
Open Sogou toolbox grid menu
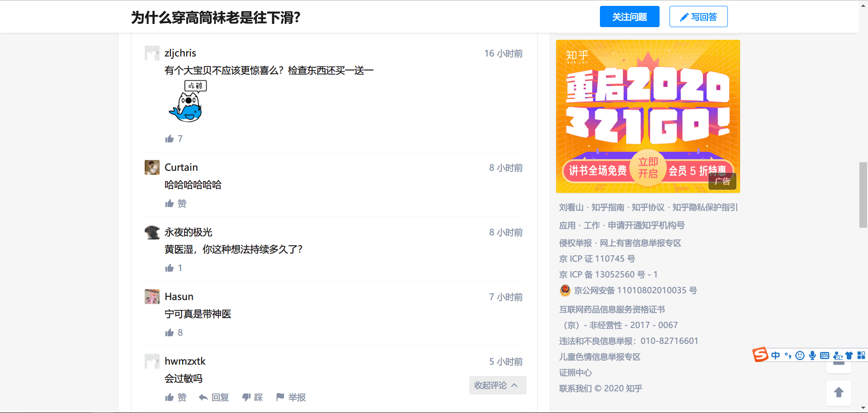[861, 356]
